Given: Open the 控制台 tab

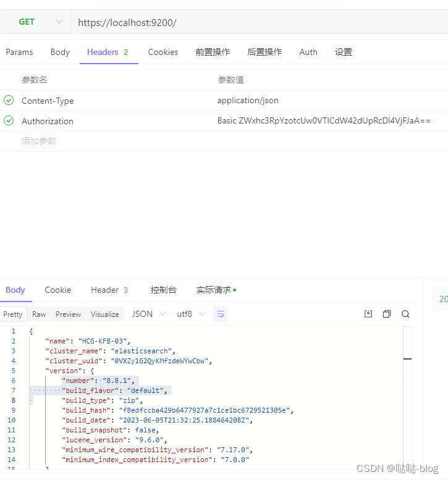Looking at the screenshot, I should click(x=164, y=290).
